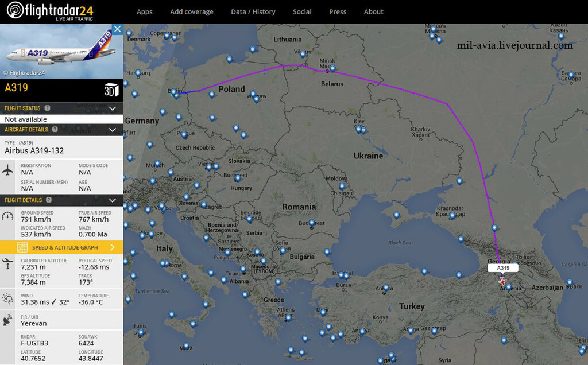Viewport: 588px width, 365px height.
Task: Click the longitude value "43.8447"
Action: (91, 358)
